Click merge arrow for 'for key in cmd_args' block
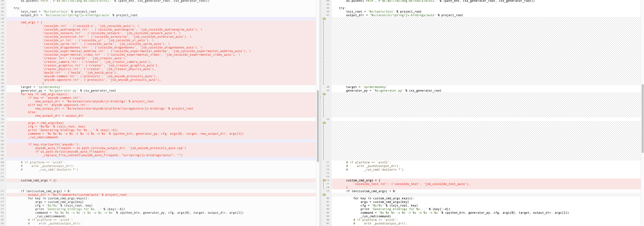 [x=324, y=94]
